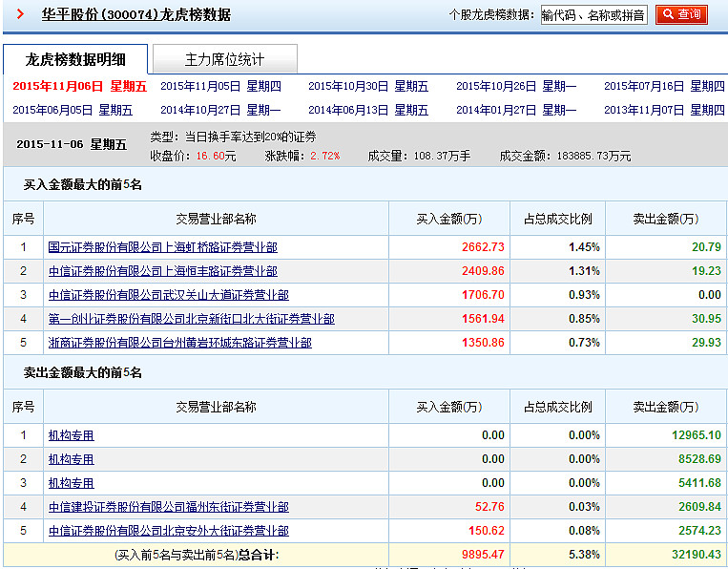Viewport: 728px width, 569px height.
Task: Click 中信证券北京安外大街证券营业部 link
Action: tap(168, 531)
